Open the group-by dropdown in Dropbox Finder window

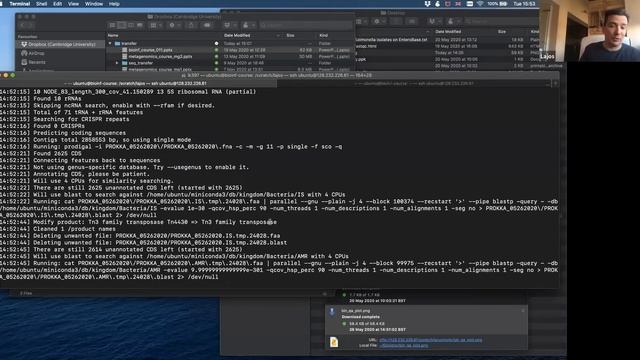coord(155,25)
